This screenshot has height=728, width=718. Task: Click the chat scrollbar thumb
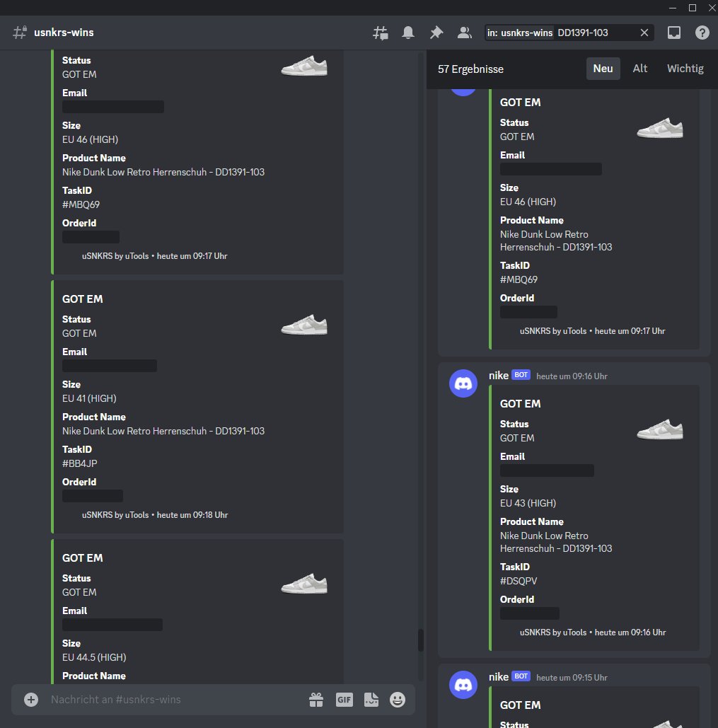point(420,640)
